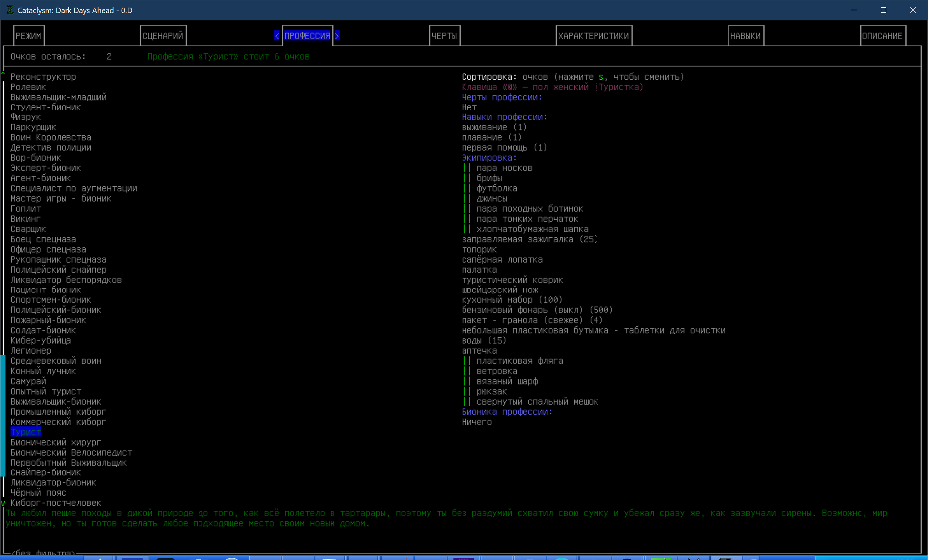The width and height of the screenshot is (928, 560).
Task: Switch to the СЦЕНАРИЙ tab
Action: click(x=163, y=36)
